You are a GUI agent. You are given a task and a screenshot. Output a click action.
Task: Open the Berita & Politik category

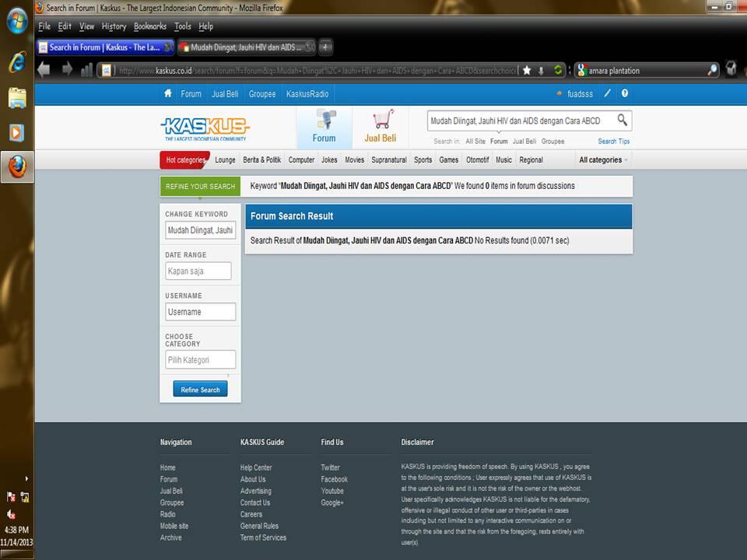(x=262, y=160)
